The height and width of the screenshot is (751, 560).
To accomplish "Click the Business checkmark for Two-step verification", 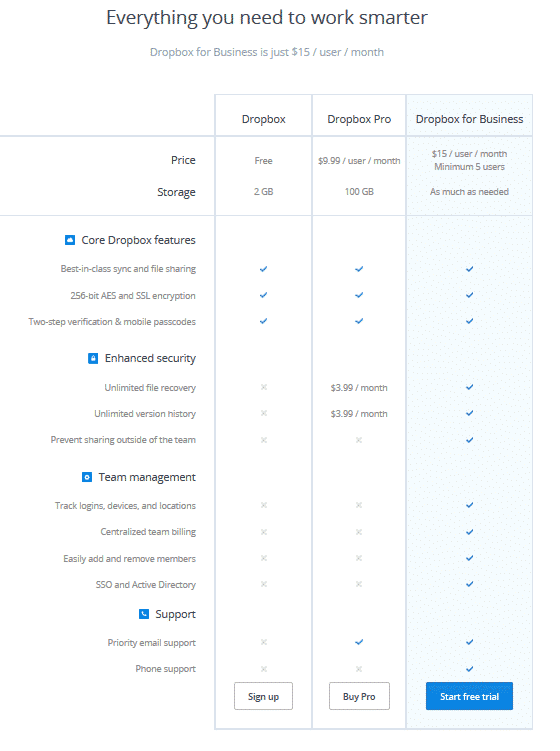I will (469, 321).
